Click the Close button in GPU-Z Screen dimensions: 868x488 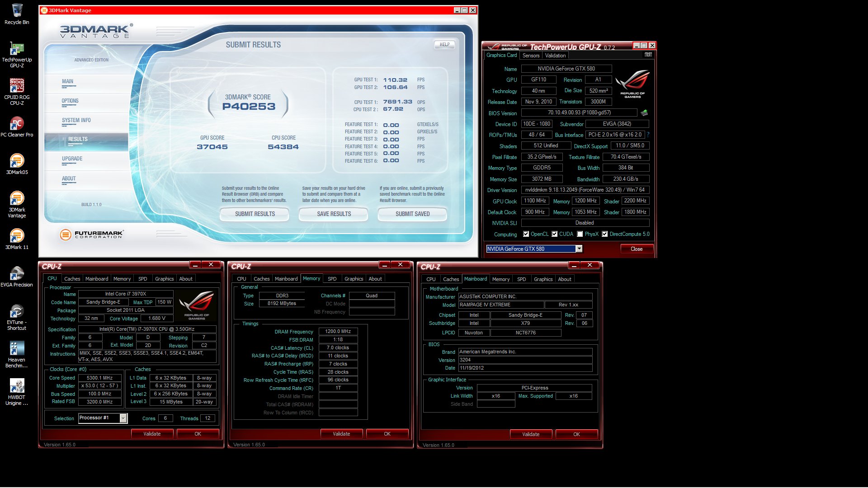(637, 249)
